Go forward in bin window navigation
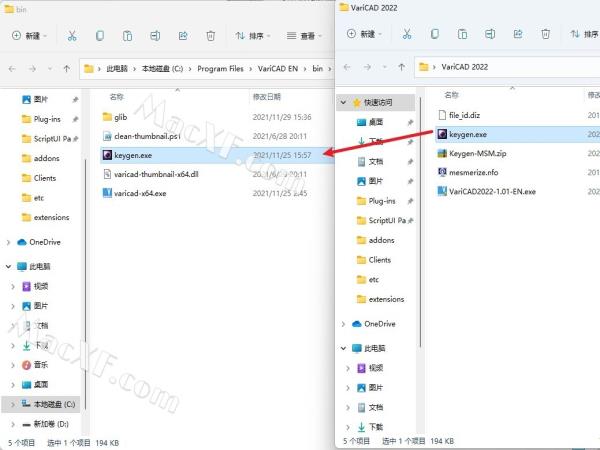 click(x=32, y=69)
